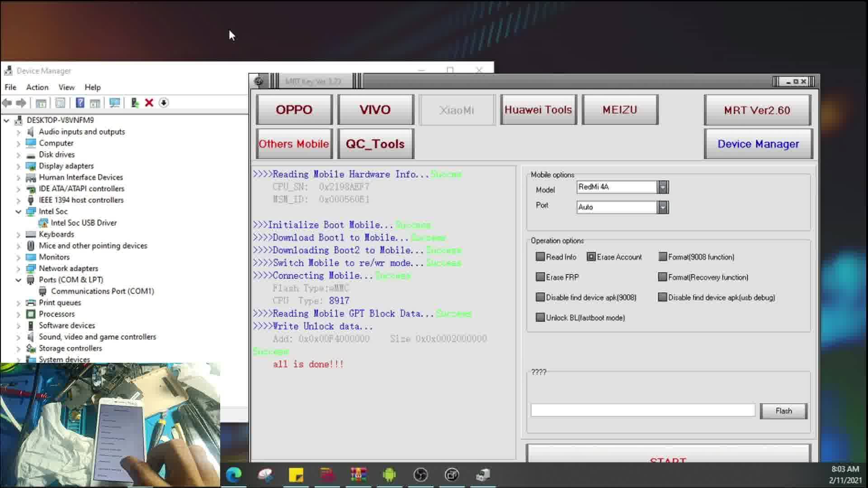The width and height of the screenshot is (868, 488).
Task: Select Communications Port (COM1) device
Action: (x=102, y=291)
